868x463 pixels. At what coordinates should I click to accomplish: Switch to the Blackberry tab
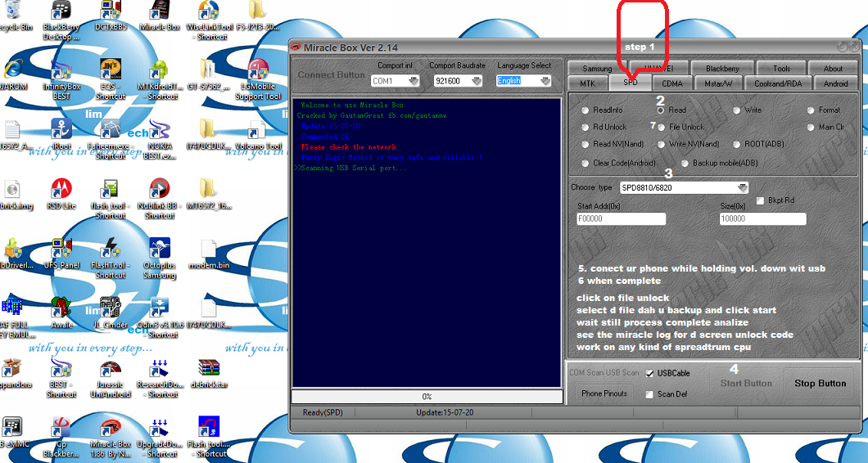pos(722,69)
